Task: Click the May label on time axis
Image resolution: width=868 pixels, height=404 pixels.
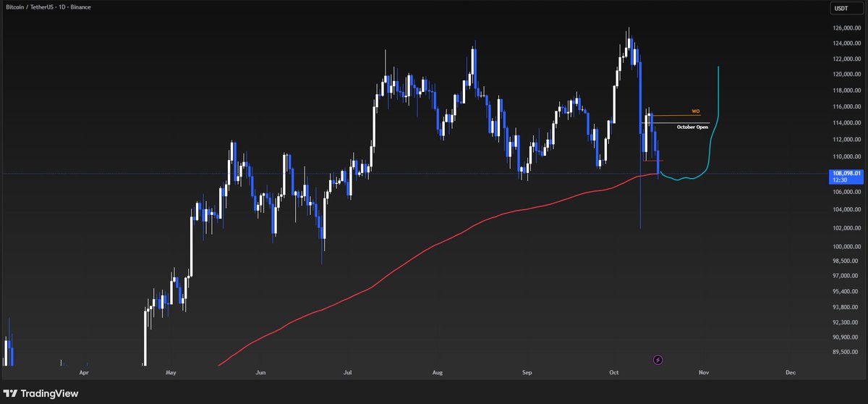Action: (x=171, y=373)
